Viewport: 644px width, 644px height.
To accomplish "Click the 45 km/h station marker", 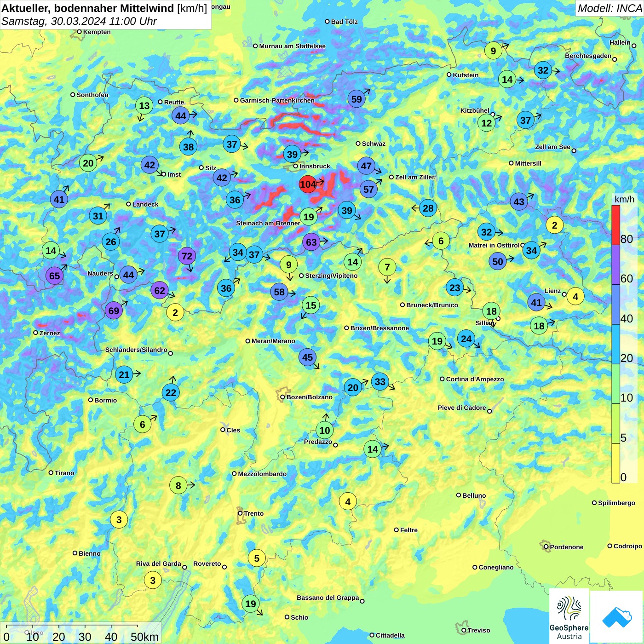I will (x=307, y=357).
